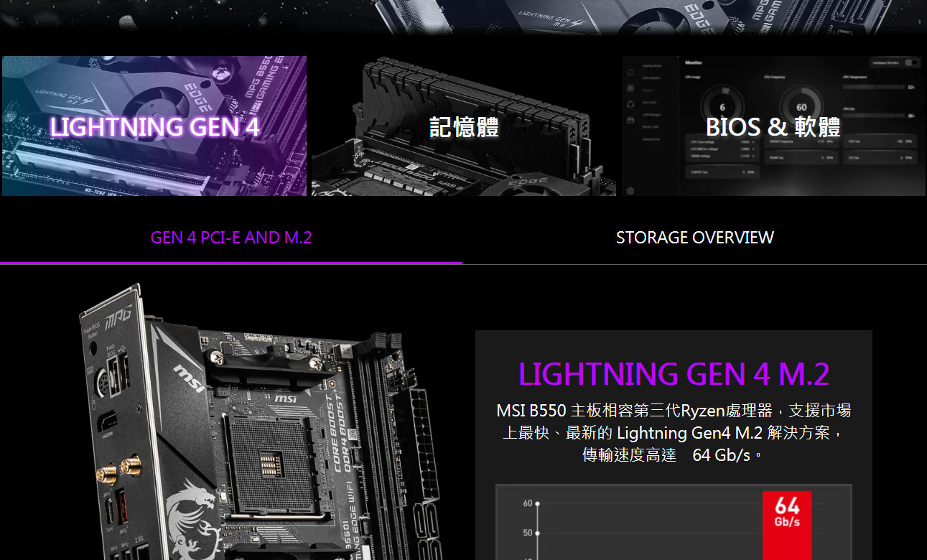Click the LIGHTNING GEN 4 M.2 heading
The image size is (927, 560).
[674, 374]
